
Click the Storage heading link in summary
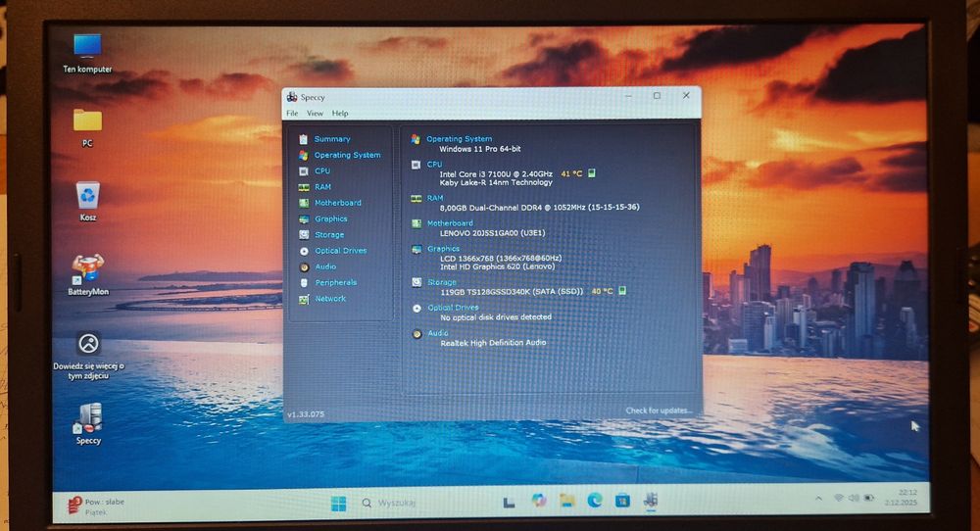pos(442,282)
